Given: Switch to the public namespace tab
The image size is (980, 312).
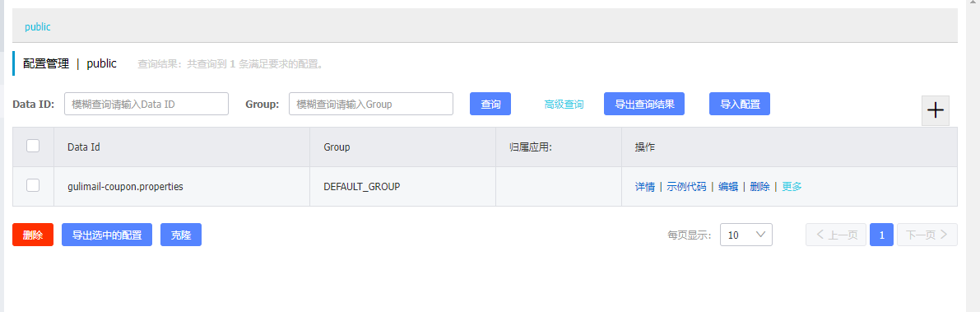Looking at the screenshot, I should [38, 27].
